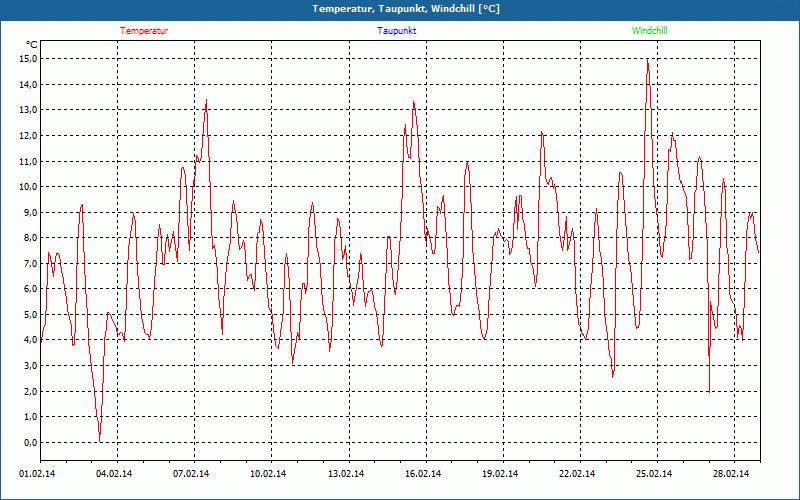Click the 0 °C temperature minimum near 03.02.14
The width and height of the screenshot is (800, 500).
tap(100, 441)
